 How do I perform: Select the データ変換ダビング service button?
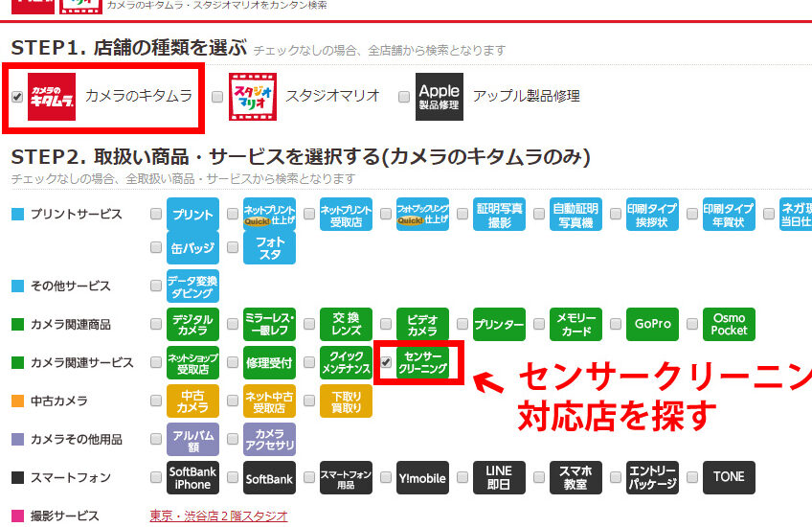(192, 286)
